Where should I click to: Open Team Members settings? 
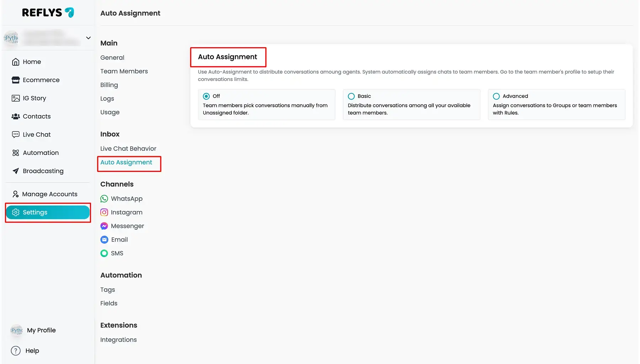point(124,71)
